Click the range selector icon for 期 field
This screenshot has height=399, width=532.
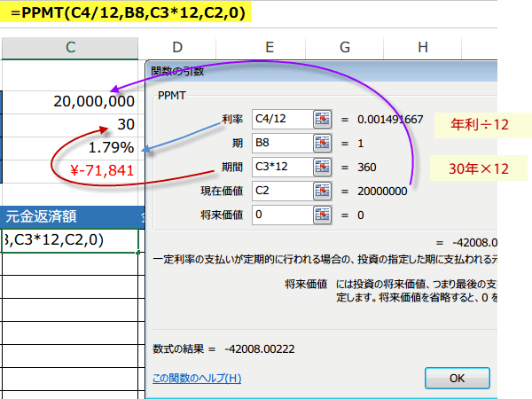pos(323,143)
